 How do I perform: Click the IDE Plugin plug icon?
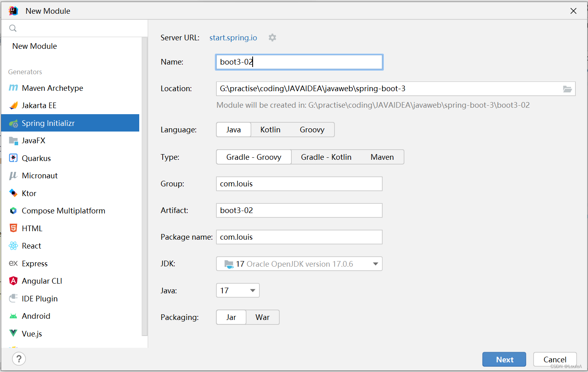13,299
